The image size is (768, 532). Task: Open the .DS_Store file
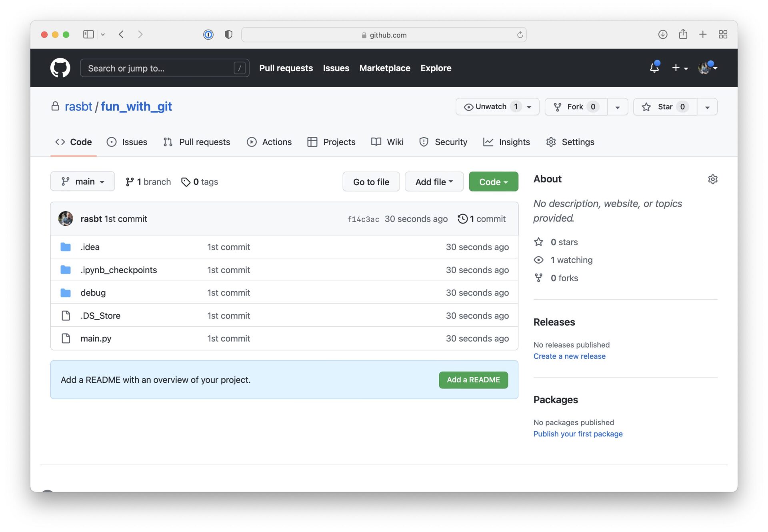click(x=100, y=316)
